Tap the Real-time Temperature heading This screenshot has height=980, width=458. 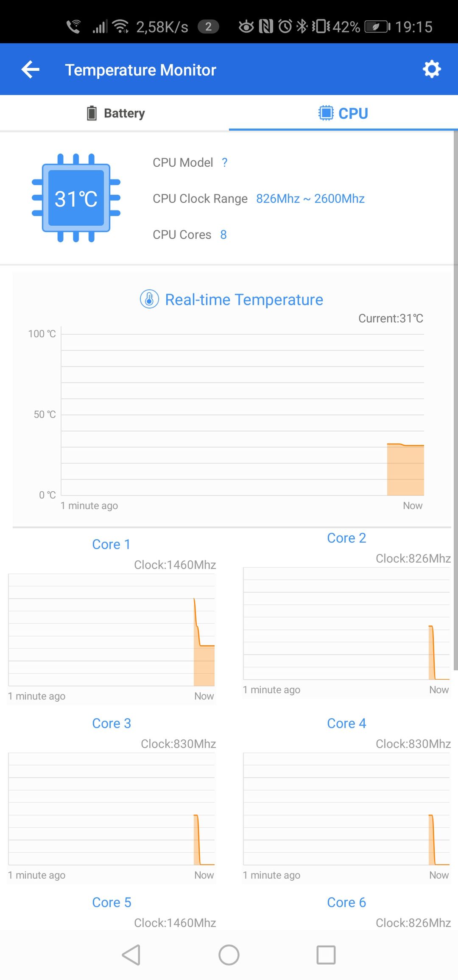tap(244, 300)
